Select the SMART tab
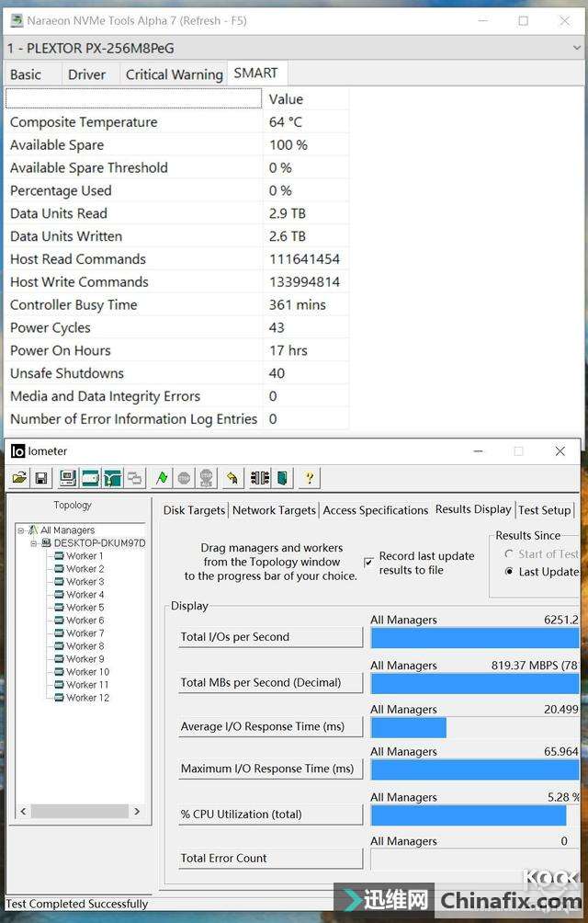 point(255,73)
